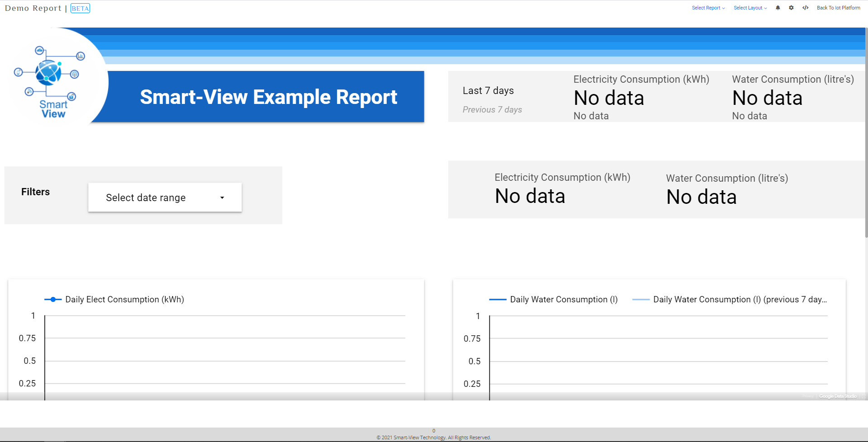
Task: Toggle the previous 7 days water legend series
Action: pos(729,299)
